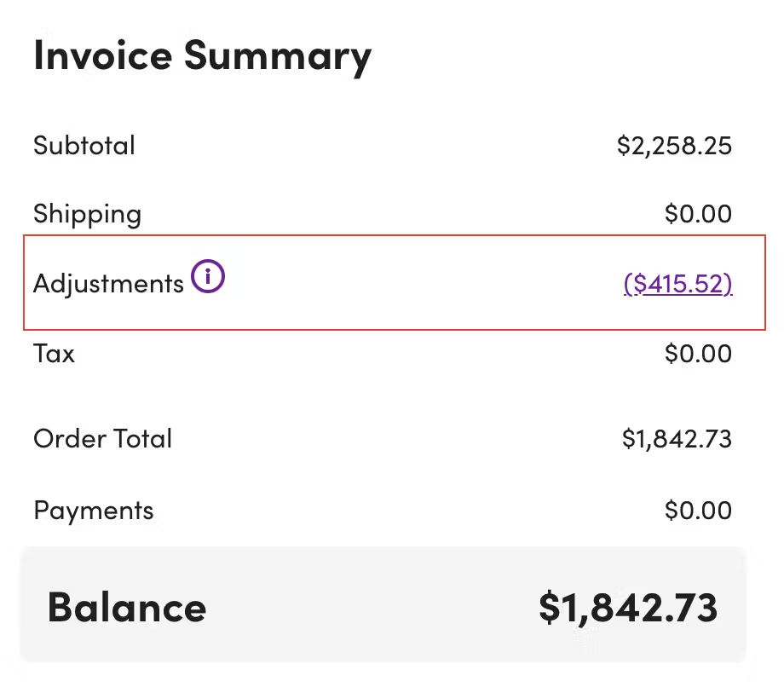Click the Adjustments text label
The image size is (784, 687).
tap(107, 284)
